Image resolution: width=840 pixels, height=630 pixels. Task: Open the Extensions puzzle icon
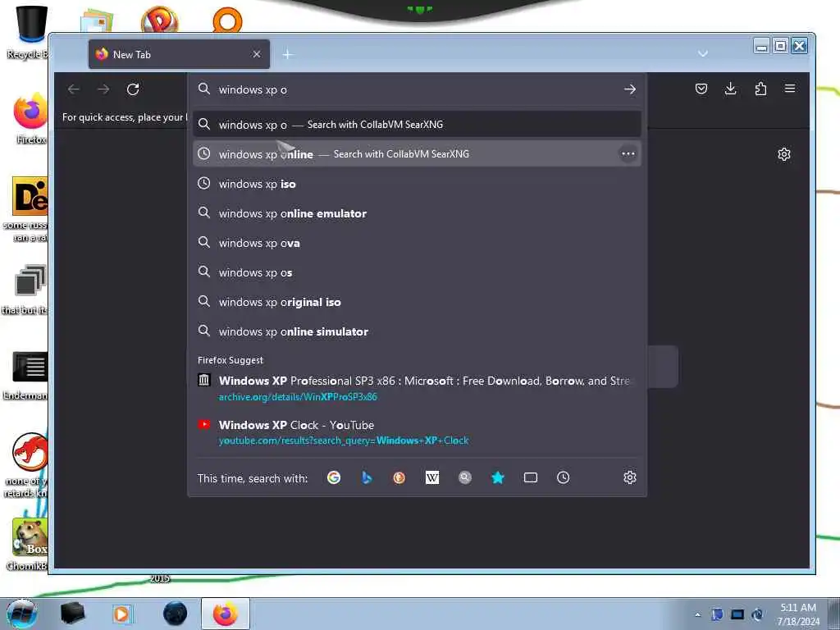coord(760,89)
